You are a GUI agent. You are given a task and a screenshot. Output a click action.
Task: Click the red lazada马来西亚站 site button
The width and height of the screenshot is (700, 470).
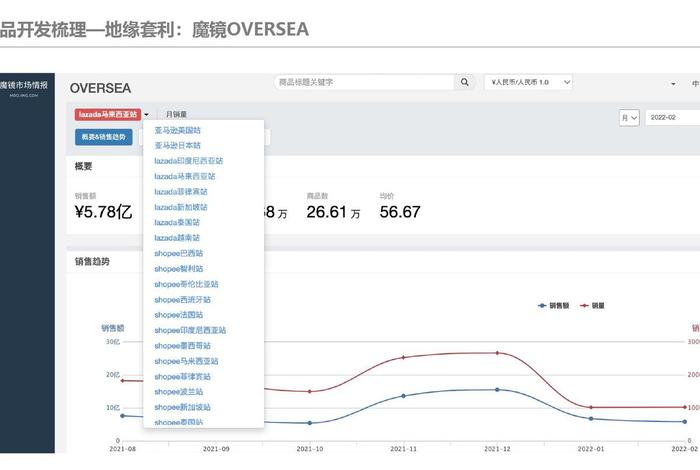click(108, 115)
